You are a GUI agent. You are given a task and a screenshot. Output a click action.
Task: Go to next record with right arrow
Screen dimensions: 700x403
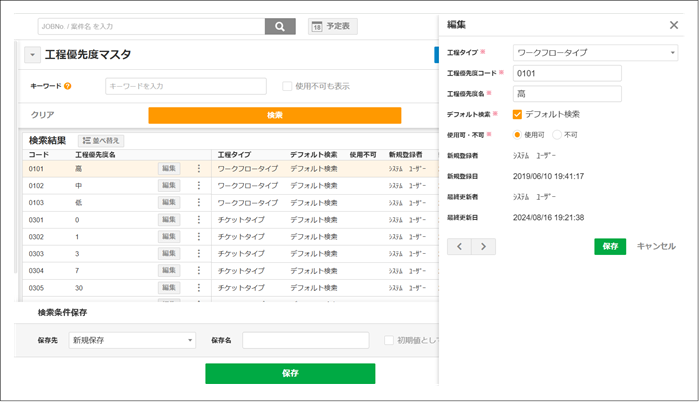tap(483, 246)
